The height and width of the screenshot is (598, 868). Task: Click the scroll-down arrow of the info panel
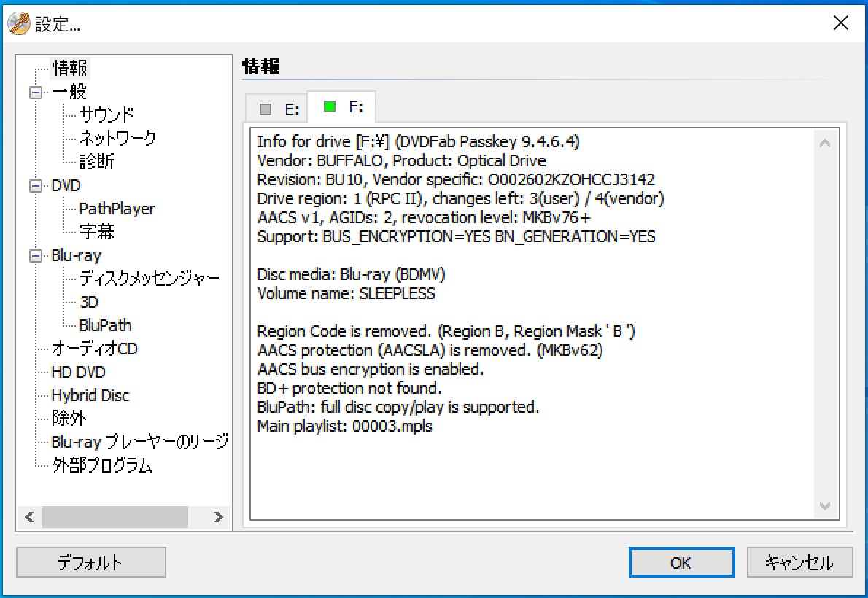tap(824, 505)
